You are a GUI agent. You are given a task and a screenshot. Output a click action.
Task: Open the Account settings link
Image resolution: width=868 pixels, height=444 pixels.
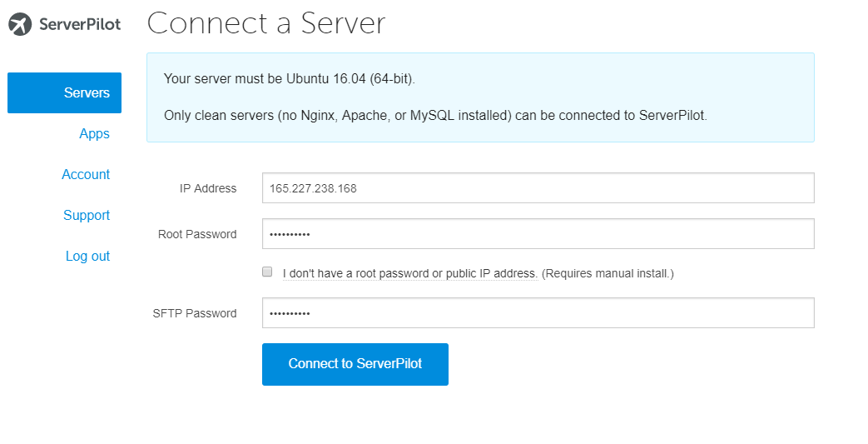point(86,174)
